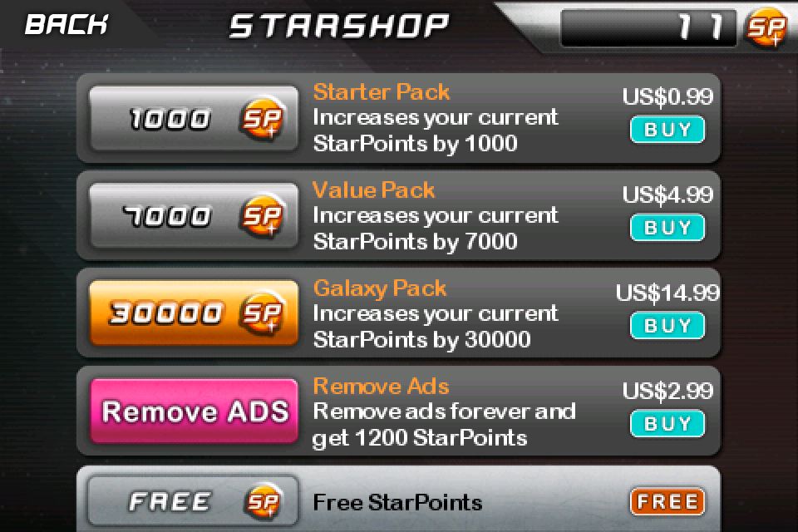Click the SP coin on 7000 tile
The image size is (798, 532).
click(x=262, y=216)
